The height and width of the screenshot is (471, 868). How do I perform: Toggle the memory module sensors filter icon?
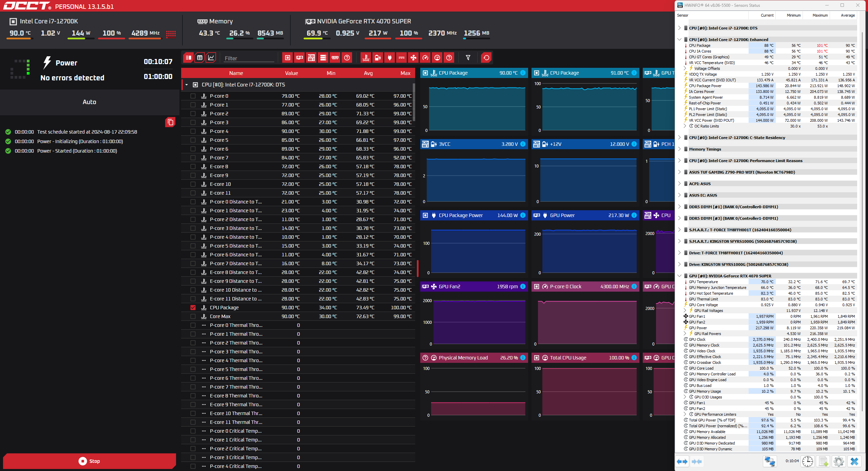(335, 58)
